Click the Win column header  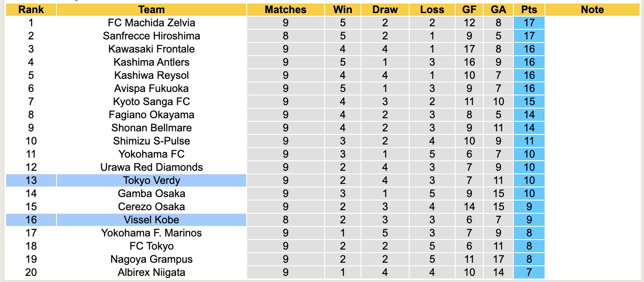343,10
